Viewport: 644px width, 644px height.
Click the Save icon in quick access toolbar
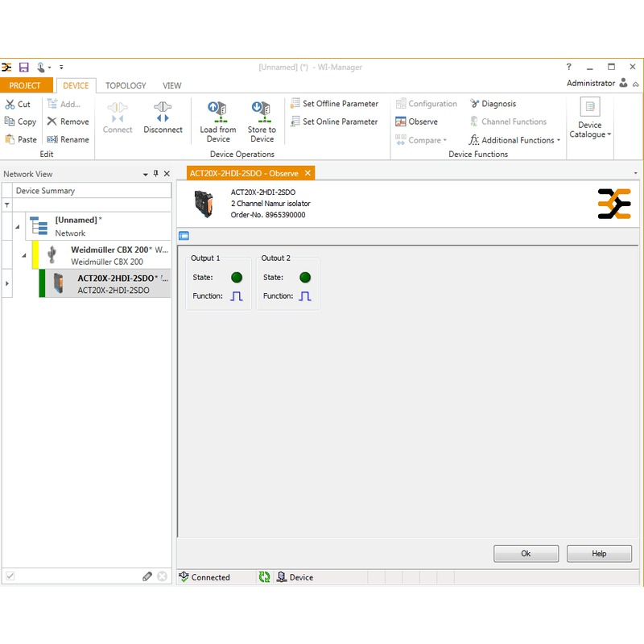pyautogui.click(x=24, y=67)
